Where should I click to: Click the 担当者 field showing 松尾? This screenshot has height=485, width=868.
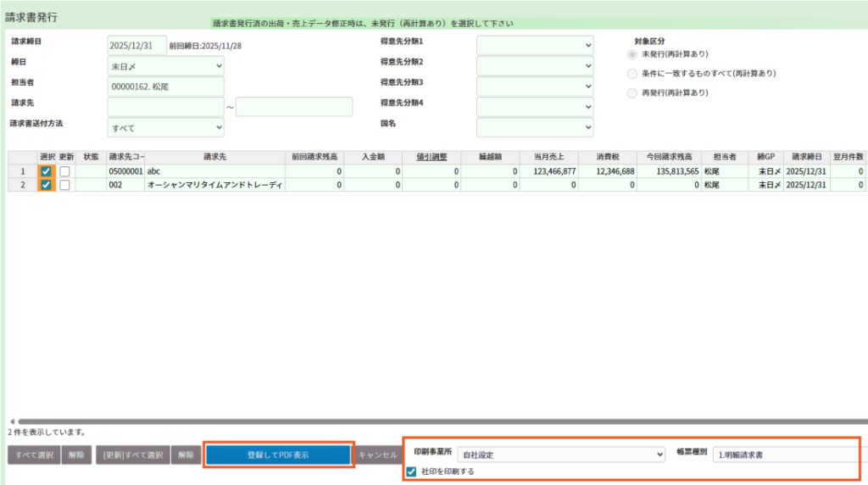(x=165, y=86)
